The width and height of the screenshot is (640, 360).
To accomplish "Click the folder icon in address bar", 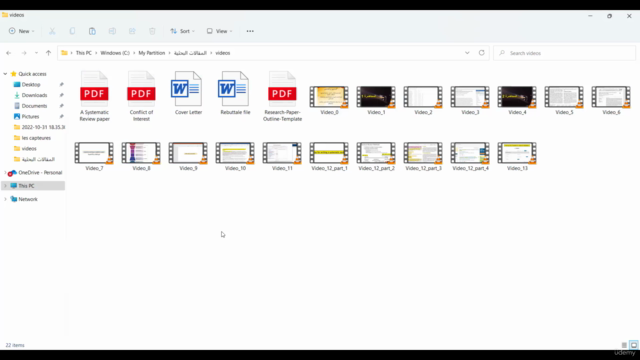I will pyautogui.click(x=64, y=53).
